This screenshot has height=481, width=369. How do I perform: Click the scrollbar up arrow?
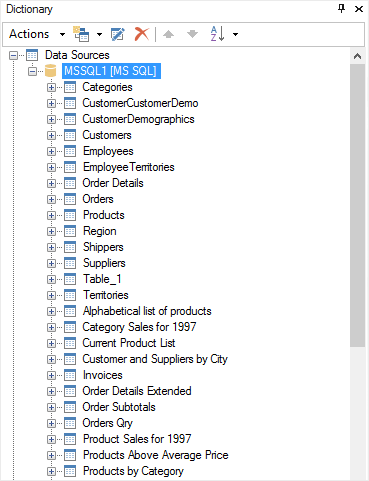(x=357, y=56)
